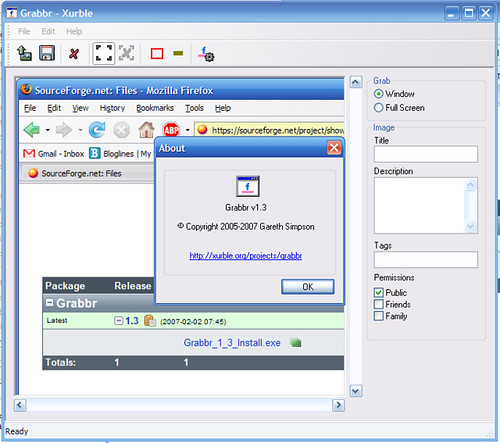
Task: Select the SourceForge.net: Files tab
Action: 88,173
